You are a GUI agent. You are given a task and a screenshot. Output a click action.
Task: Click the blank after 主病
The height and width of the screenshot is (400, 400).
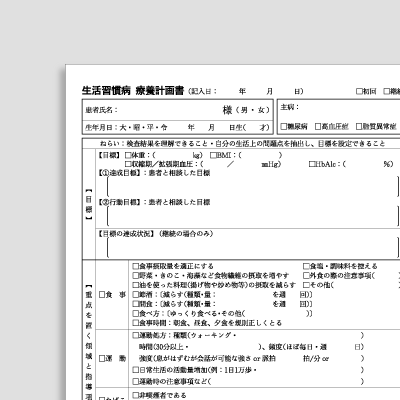pyautogui.click(x=350, y=107)
